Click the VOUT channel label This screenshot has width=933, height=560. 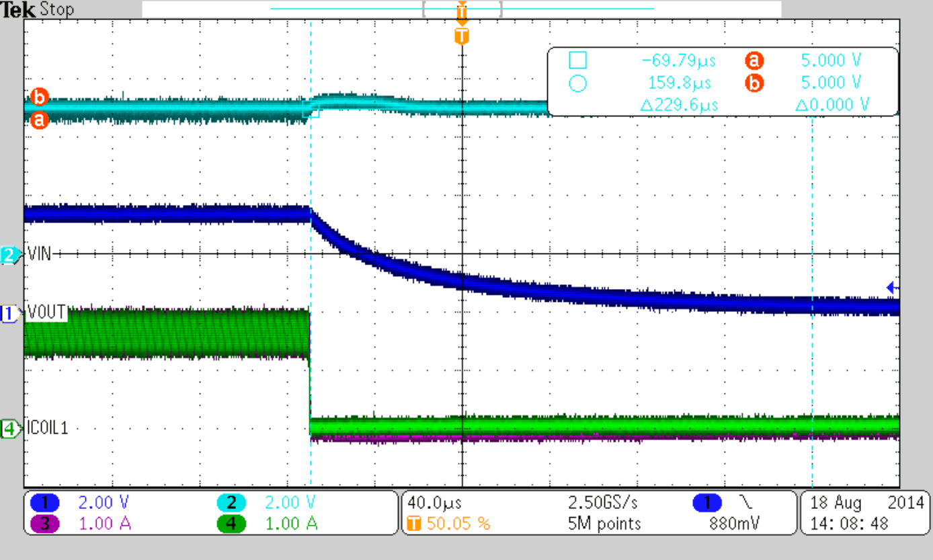point(46,313)
